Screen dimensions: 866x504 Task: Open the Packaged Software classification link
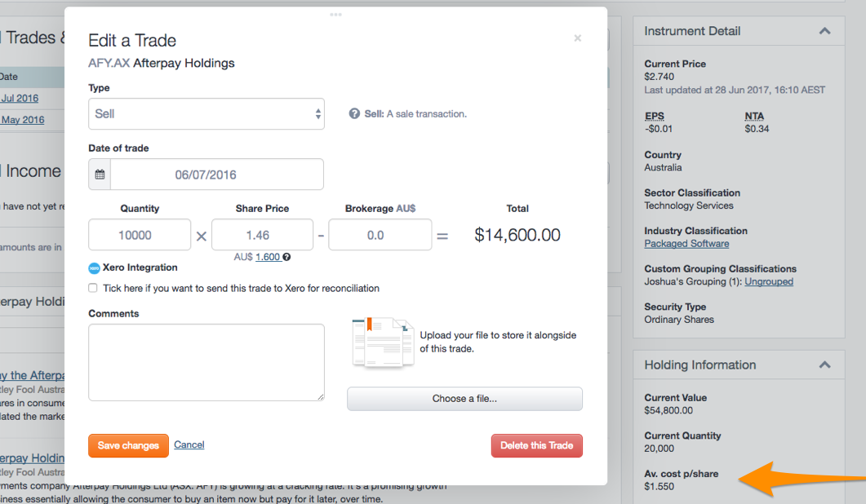coord(686,243)
